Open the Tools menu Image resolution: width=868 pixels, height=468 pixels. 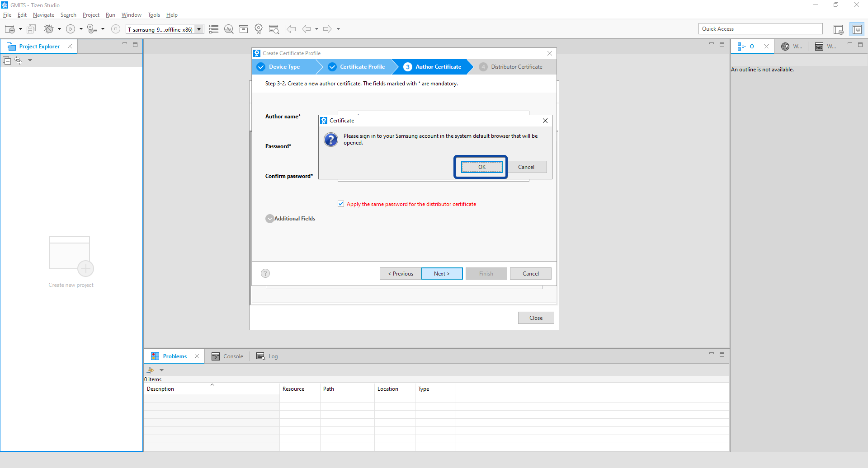[154, 15]
